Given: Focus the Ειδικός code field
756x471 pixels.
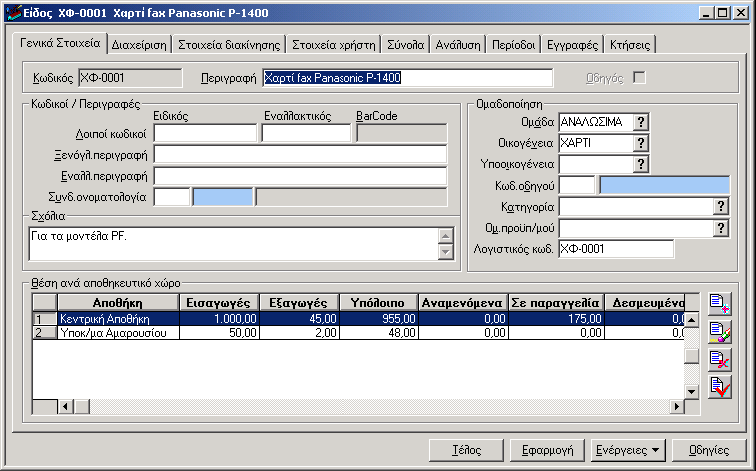Looking at the screenshot, I should [205, 134].
